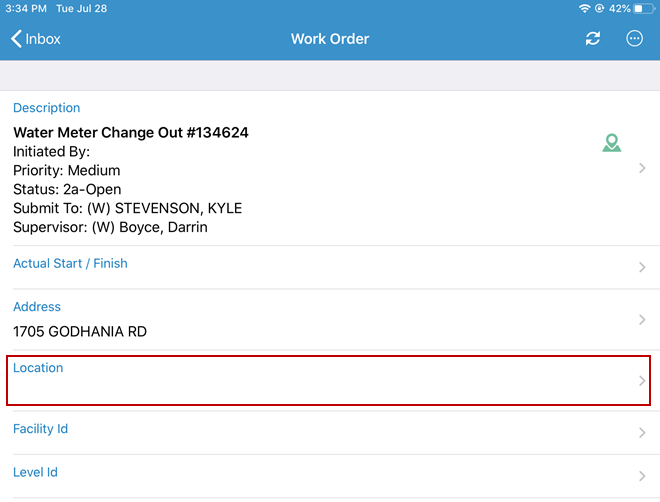Go back to Inbox
Screen dimensions: 660x502
36,39
